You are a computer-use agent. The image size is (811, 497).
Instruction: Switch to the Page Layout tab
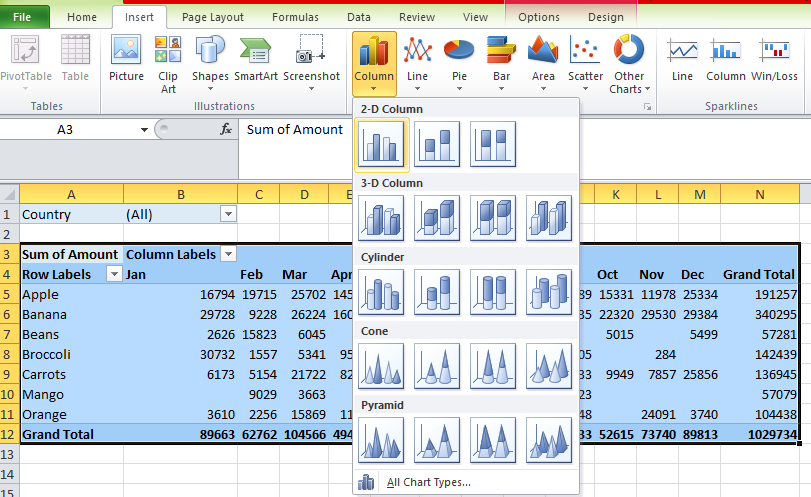(x=213, y=17)
